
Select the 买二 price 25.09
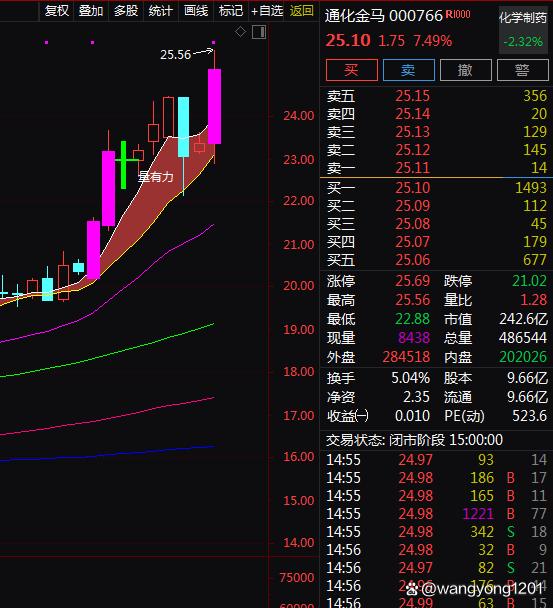coord(412,206)
